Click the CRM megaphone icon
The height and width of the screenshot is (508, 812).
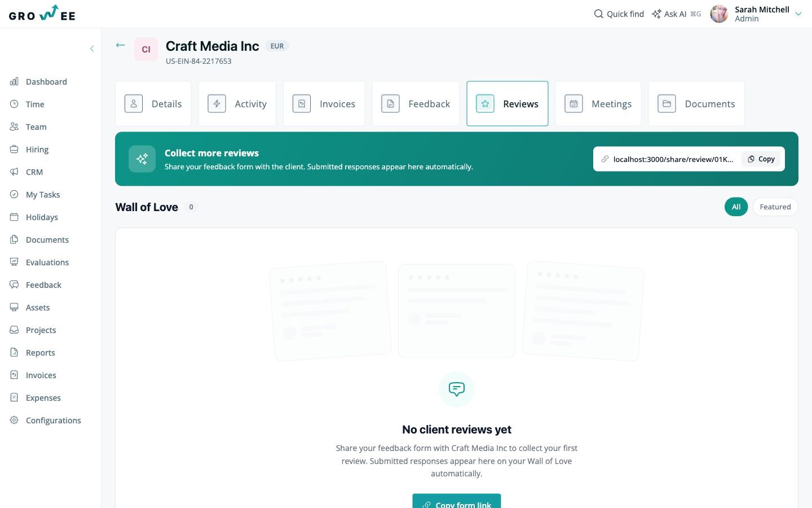tap(14, 172)
